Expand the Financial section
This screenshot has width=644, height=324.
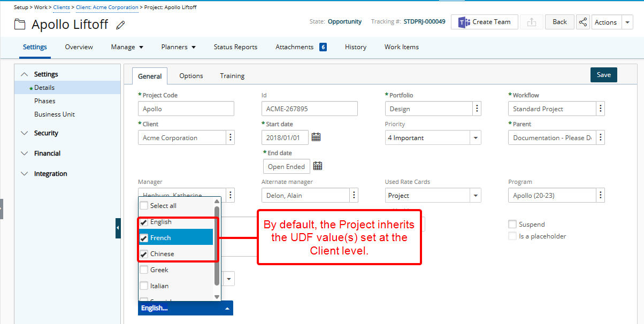click(x=24, y=153)
